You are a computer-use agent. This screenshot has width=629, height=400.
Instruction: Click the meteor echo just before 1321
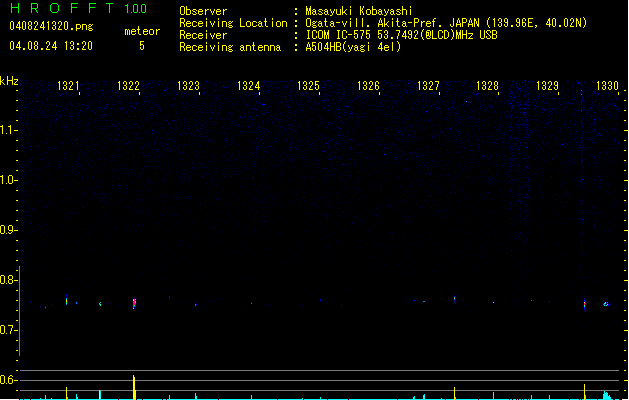67,300
